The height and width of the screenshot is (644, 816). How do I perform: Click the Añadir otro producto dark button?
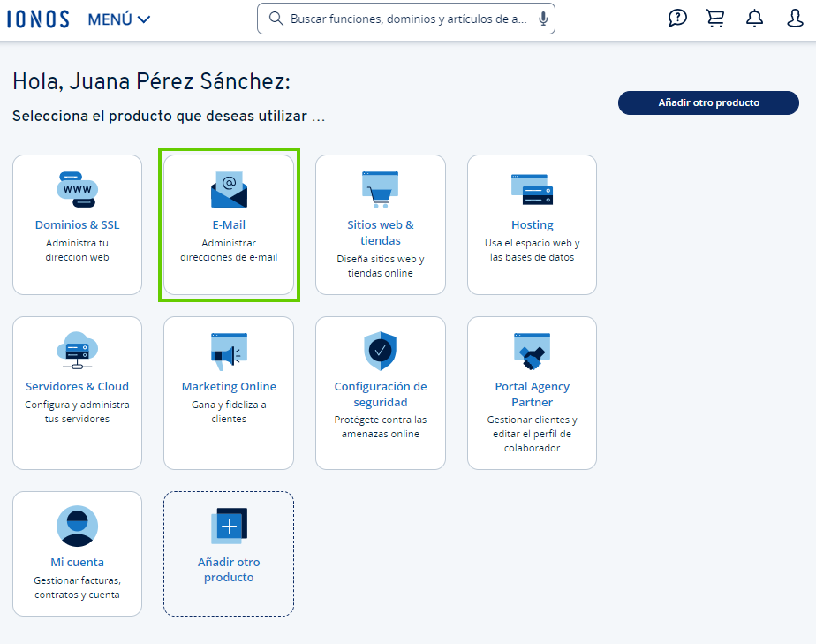(708, 102)
